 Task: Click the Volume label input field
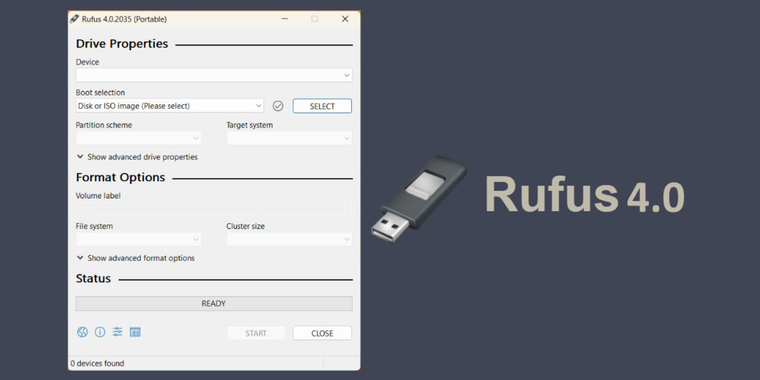pyautogui.click(x=214, y=209)
